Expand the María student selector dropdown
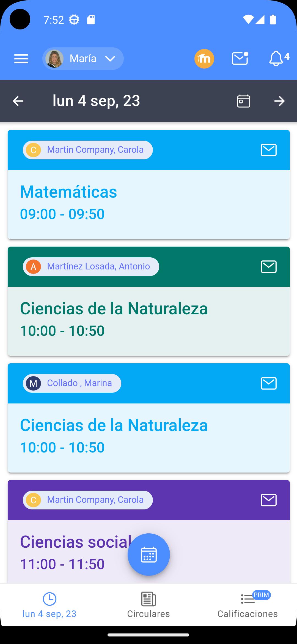297x644 pixels. (83, 59)
